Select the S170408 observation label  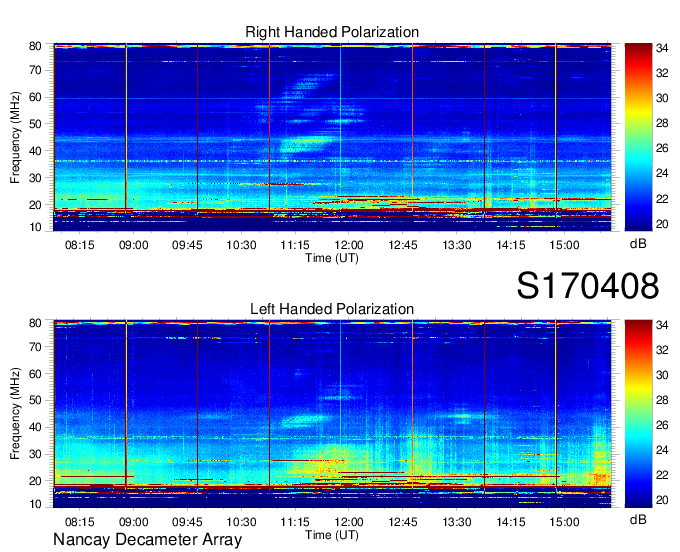(x=588, y=286)
